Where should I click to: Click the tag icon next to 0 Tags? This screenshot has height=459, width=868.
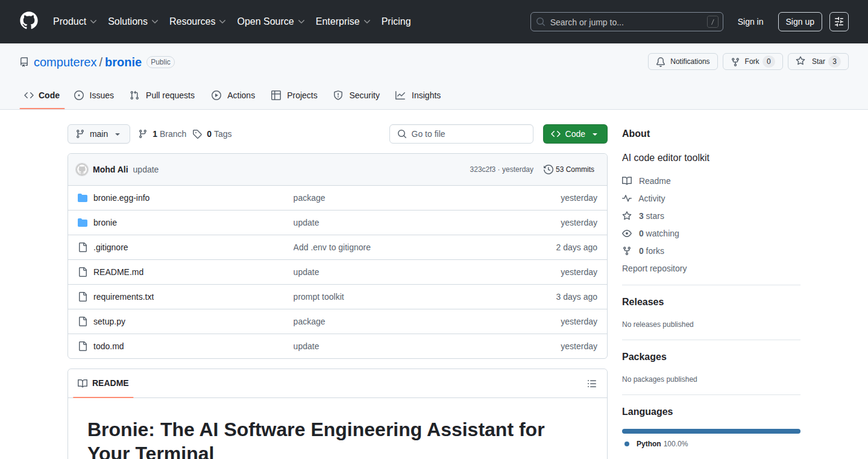(x=197, y=134)
